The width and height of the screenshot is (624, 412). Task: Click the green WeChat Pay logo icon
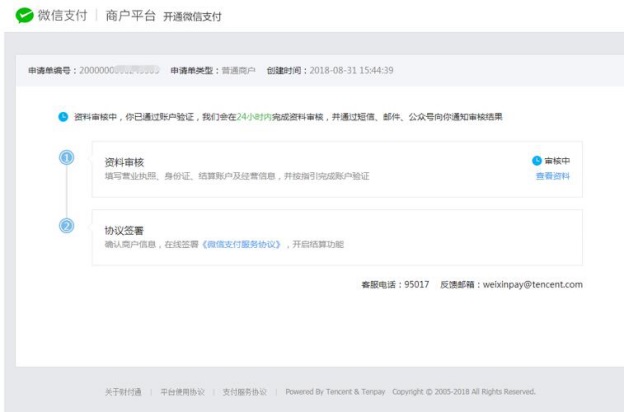click(x=25, y=16)
